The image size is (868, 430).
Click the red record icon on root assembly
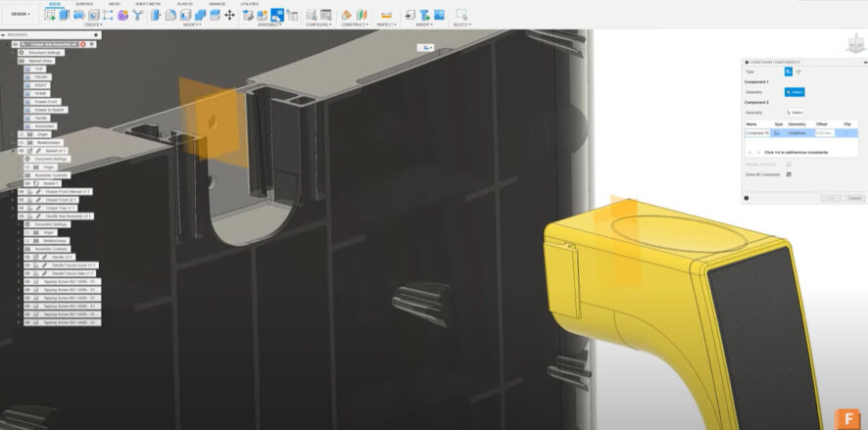click(x=82, y=44)
